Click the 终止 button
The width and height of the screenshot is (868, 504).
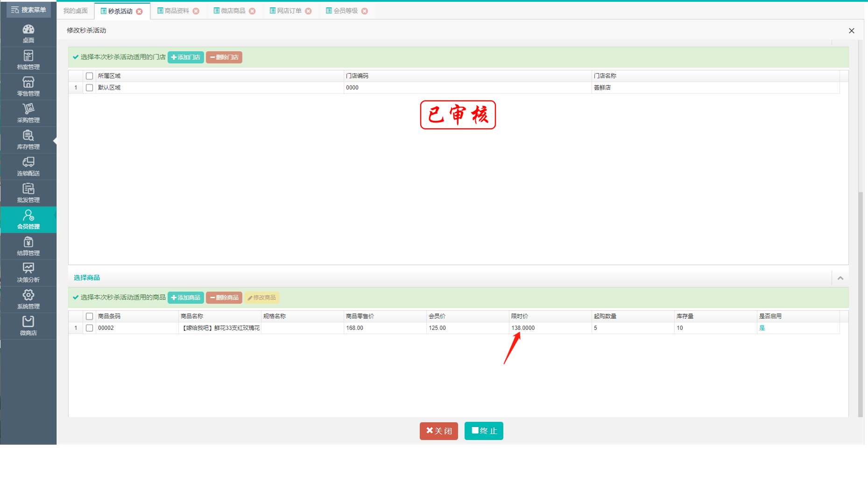click(x=484, y=431)
